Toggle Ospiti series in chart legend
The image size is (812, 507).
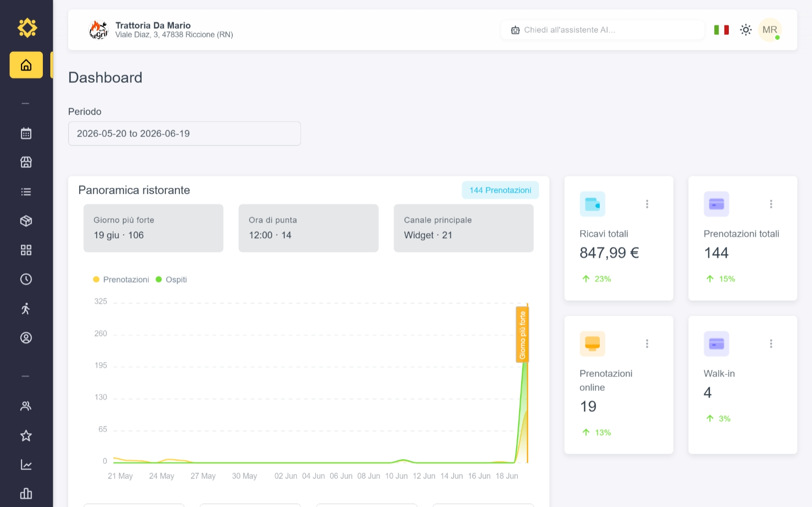pos(171,279)
